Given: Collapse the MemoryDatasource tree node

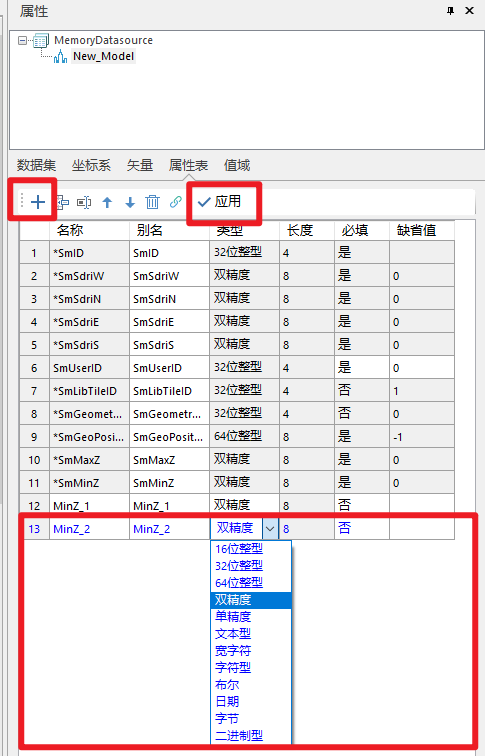Looking at the screenshot, I should tap(22, 40).
